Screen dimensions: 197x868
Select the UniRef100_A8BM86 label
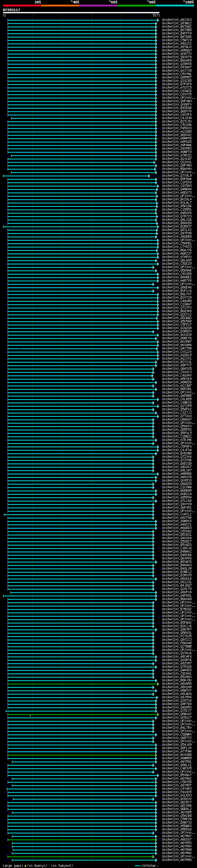click(176, 474)
